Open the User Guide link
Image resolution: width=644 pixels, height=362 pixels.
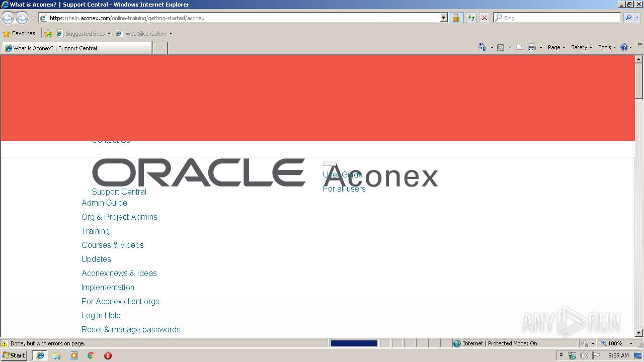pyautogui.click(x=343, y=174)
